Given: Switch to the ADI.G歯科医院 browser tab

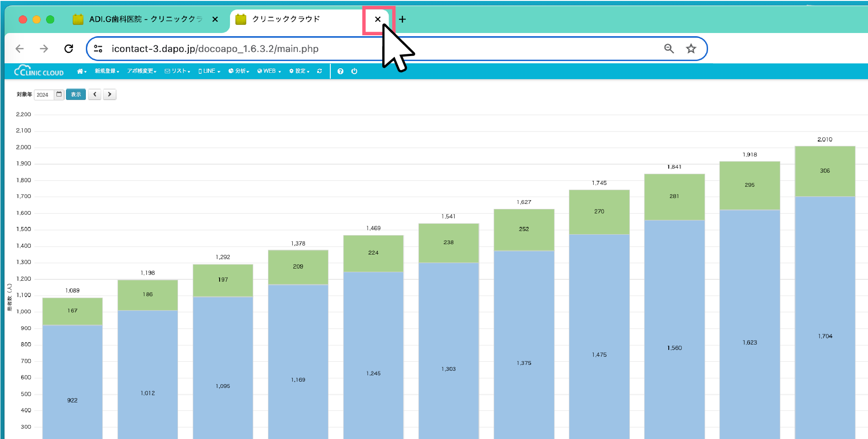Looking at the screenshot, I should coord(140,19).
